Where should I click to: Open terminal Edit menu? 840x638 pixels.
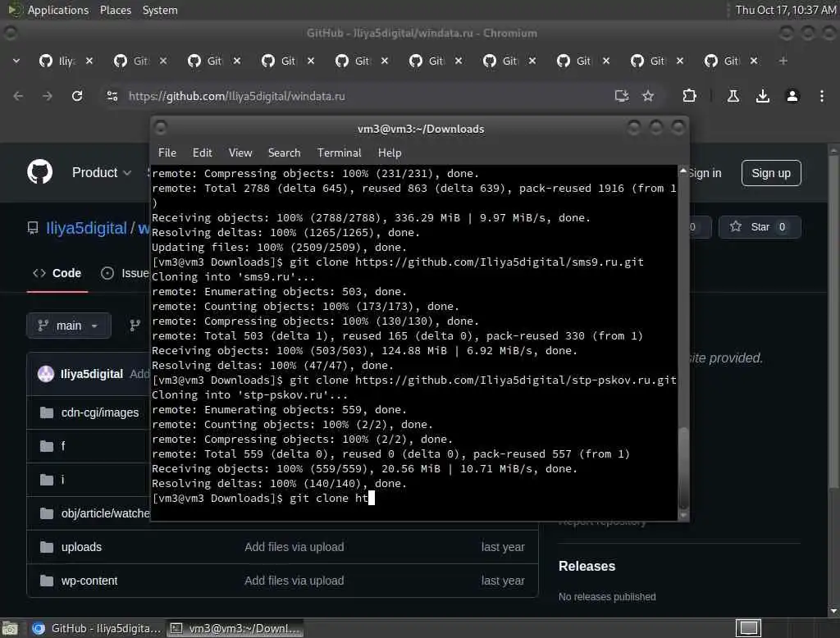[202, 153]
